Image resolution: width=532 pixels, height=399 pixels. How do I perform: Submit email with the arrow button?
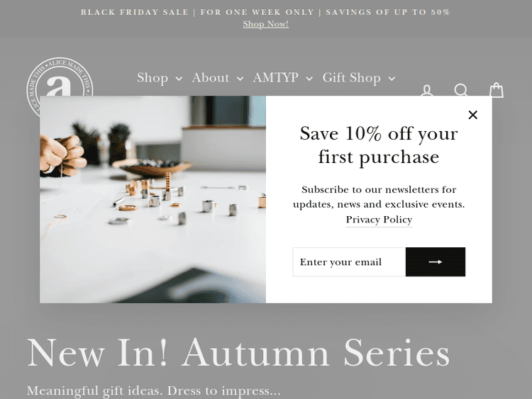tap(436, 262)
